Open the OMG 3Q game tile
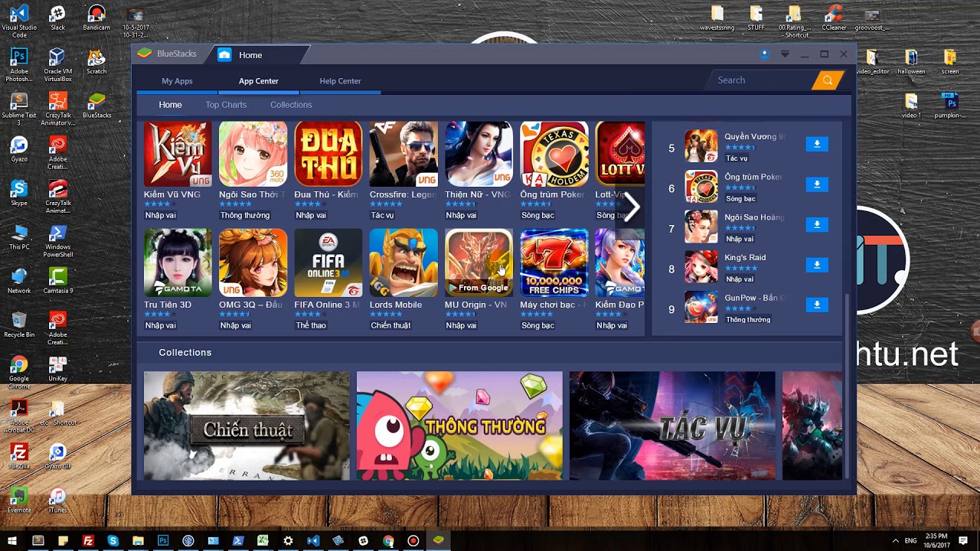The image size is (980, 551). pyautogui.click(x=253, y=262)
